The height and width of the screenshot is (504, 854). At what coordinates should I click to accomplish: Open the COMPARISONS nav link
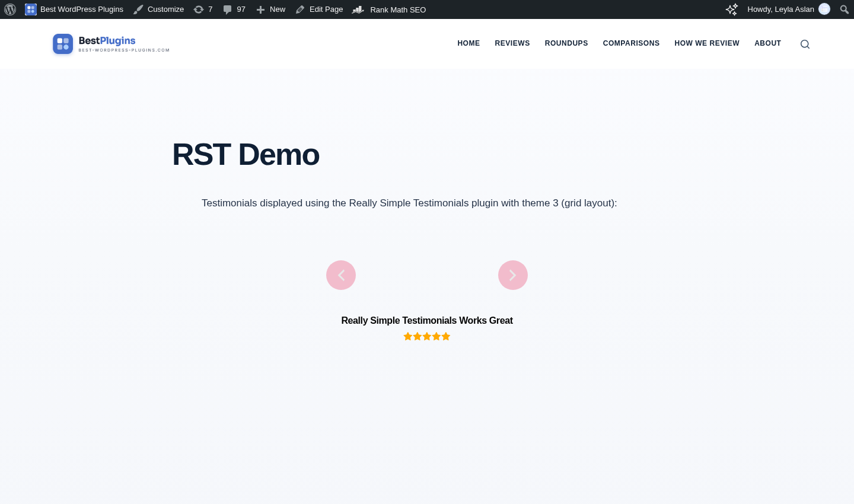(x=631, y=43)
